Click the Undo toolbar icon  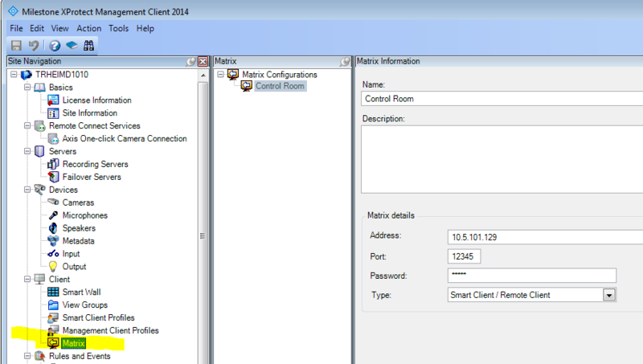click(x=34, y=46)
